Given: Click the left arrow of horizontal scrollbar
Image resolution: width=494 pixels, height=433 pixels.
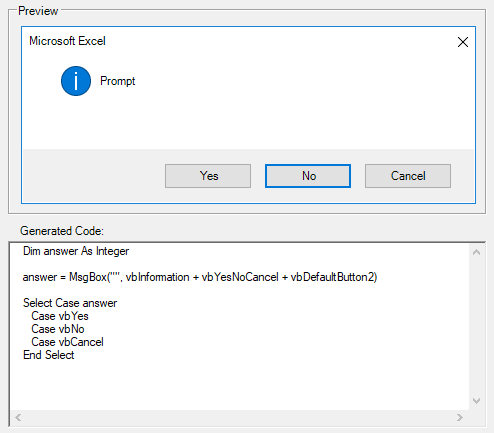Looking at the screenshot, I should coord(18,417).
